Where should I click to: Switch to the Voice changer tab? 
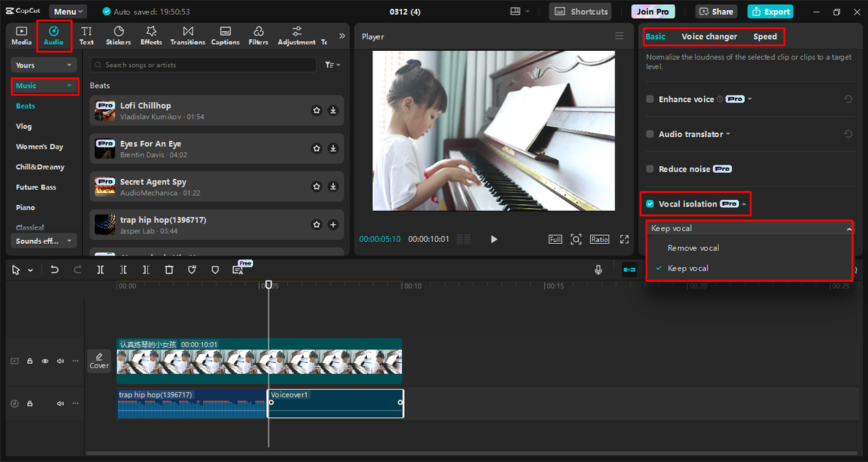(x=709, y=37)
